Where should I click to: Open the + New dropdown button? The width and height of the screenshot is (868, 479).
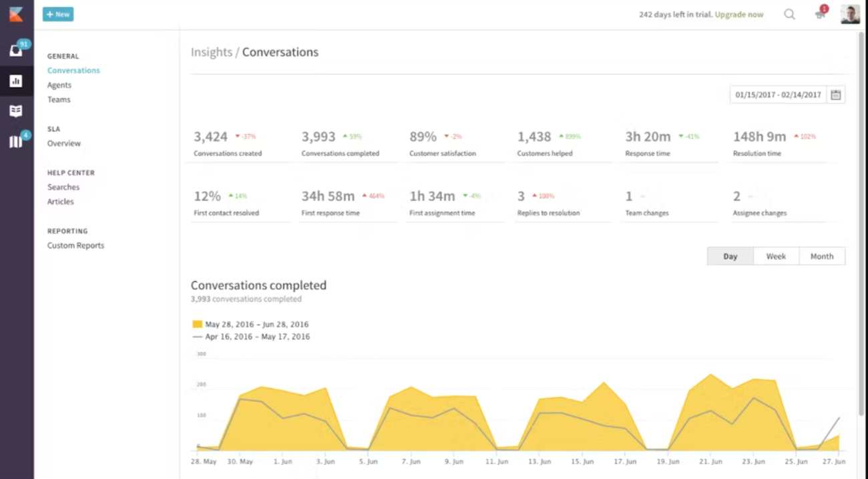58,14
